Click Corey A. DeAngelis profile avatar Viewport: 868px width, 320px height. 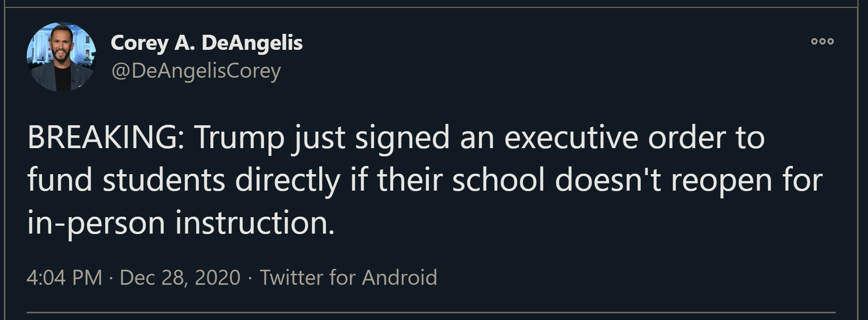pos(61,57)
